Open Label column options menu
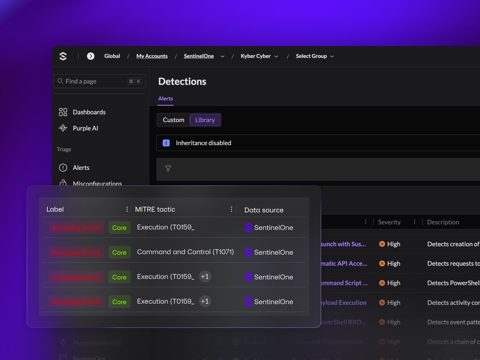 tap(127, 209)
